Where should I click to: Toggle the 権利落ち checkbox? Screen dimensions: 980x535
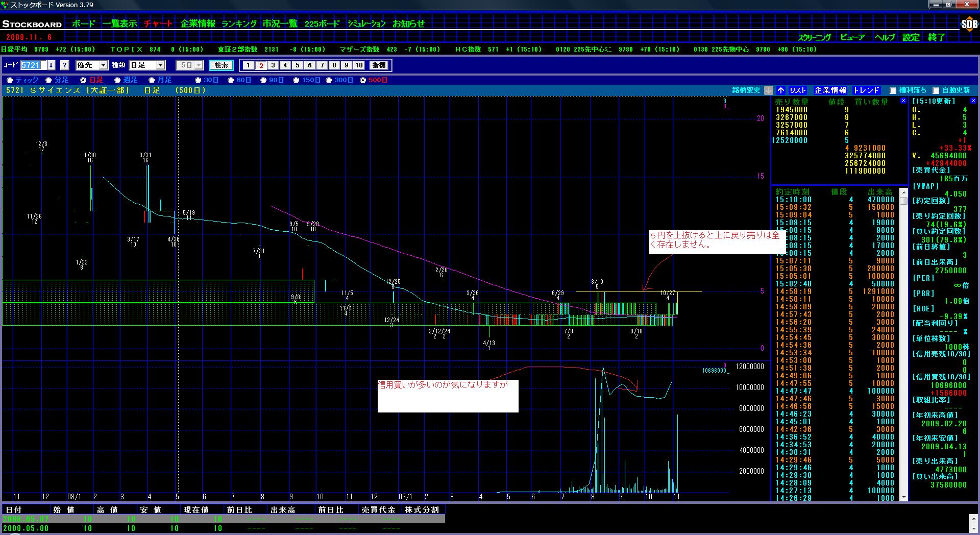coord(893,91)
